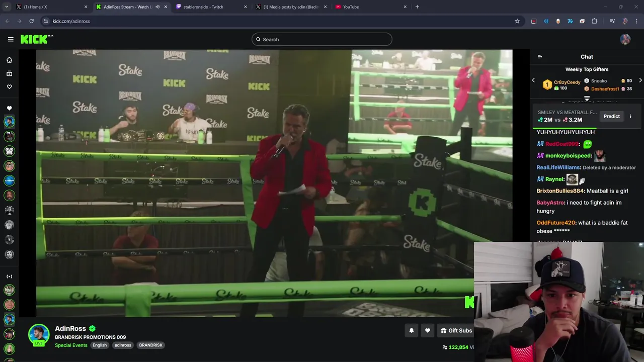This screenshot has width=644, height=362.
Task: Enable stream notifications bell
Action: pyautogui.click(x=411, y=330)
